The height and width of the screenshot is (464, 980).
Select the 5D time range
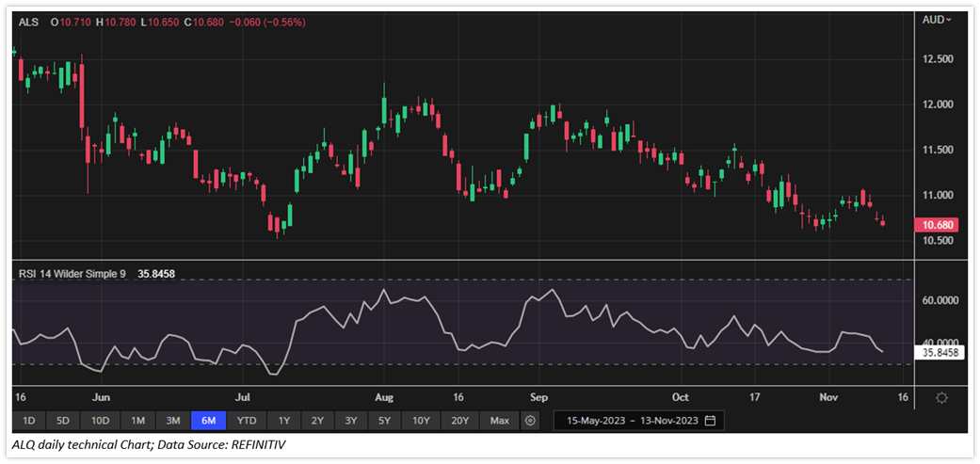(x=63, y=420)
